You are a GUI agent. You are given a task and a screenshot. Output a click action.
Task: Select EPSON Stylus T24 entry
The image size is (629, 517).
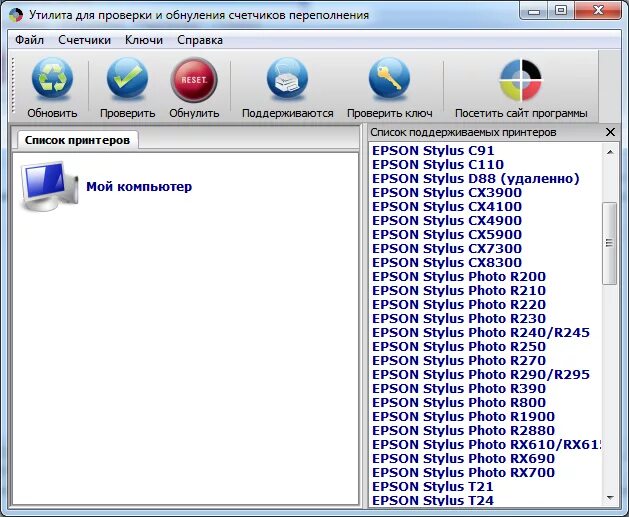pyautogui.click(x=433, y=500)
